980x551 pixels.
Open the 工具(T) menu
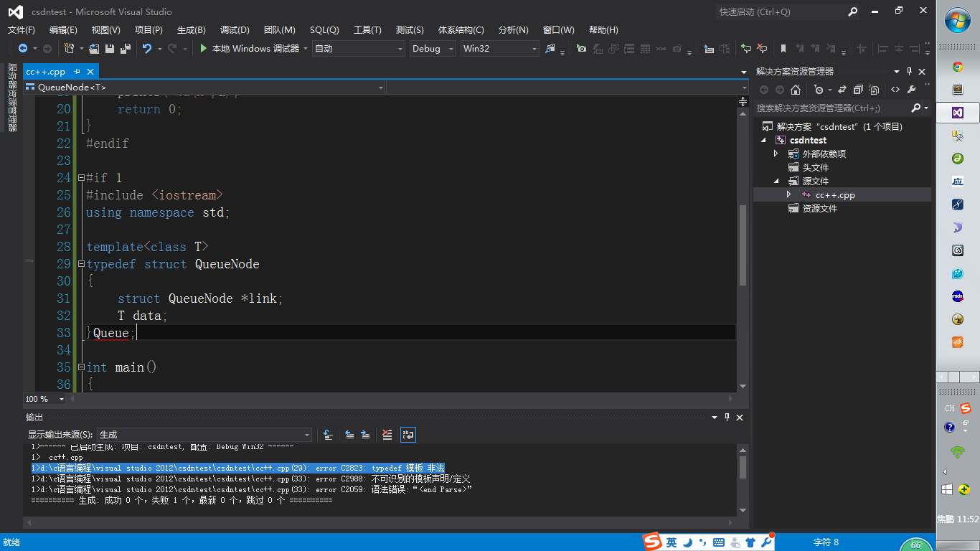point(367,29)
